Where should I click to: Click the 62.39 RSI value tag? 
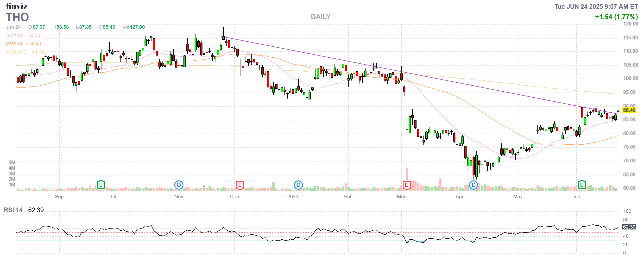click(x=629, y=226)
